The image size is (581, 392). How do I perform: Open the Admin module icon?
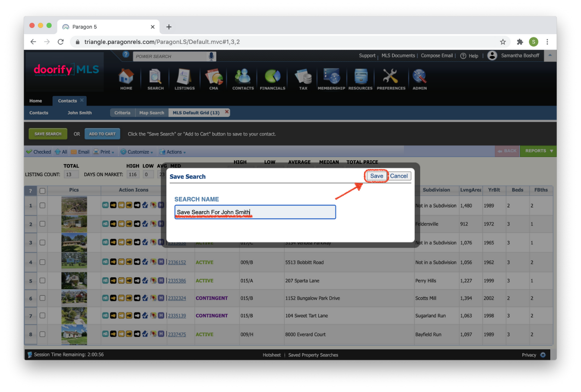tap(419, 79)
